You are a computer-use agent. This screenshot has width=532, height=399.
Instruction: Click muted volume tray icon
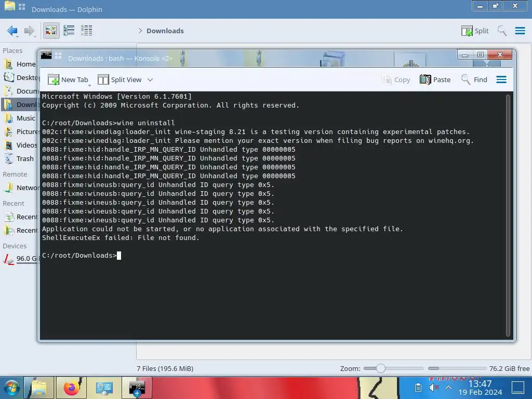tap(434, 388)
